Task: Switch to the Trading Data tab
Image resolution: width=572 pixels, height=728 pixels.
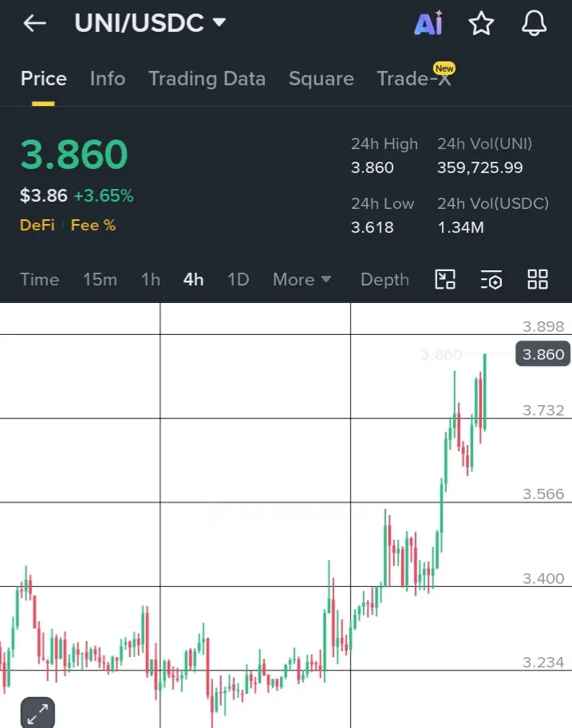Action: (x=207, y=78)
